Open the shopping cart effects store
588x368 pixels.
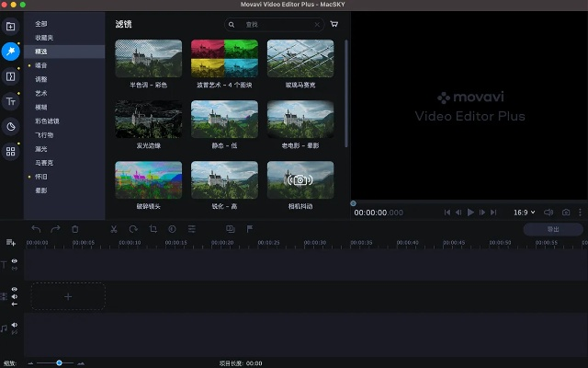tap(334, 25)
